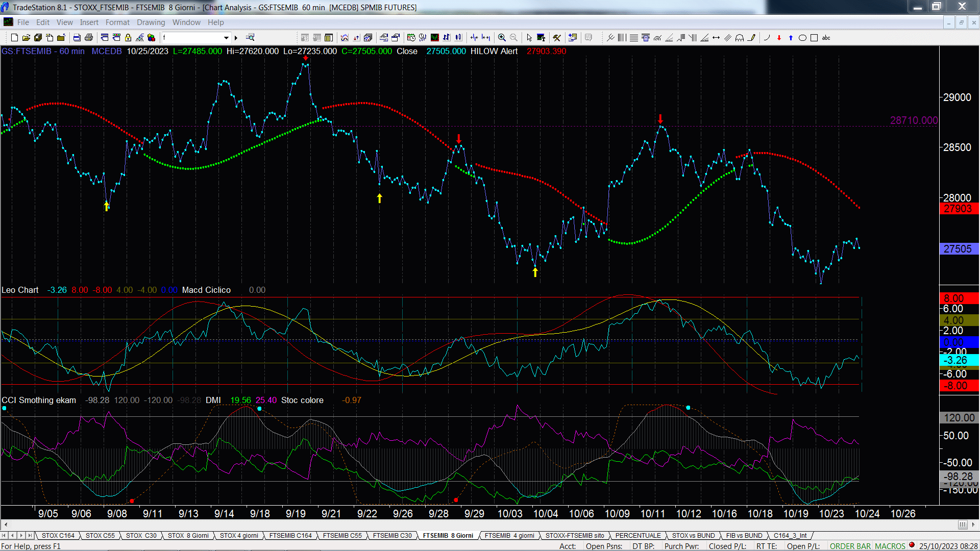Click the 27505 price axis label
Image resolution: width=980 pixels, height=551 pixels.
[958, 249]
